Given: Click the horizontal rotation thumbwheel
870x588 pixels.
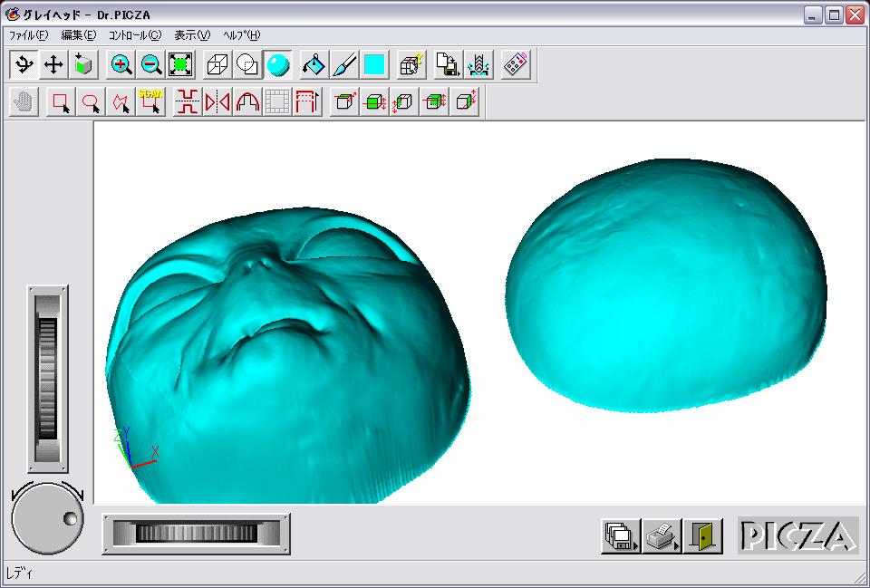Looking at the screenshot, I should coord(197,534).
